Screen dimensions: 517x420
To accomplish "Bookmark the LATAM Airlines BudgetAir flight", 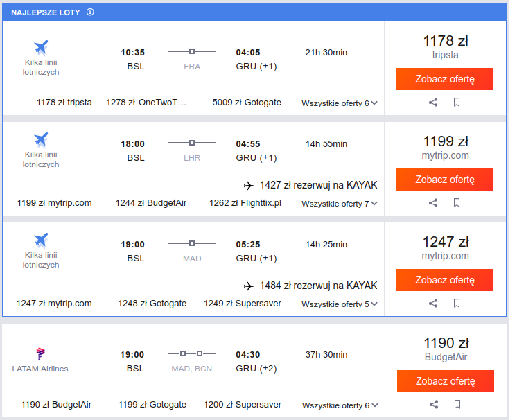I will point(457,405).
